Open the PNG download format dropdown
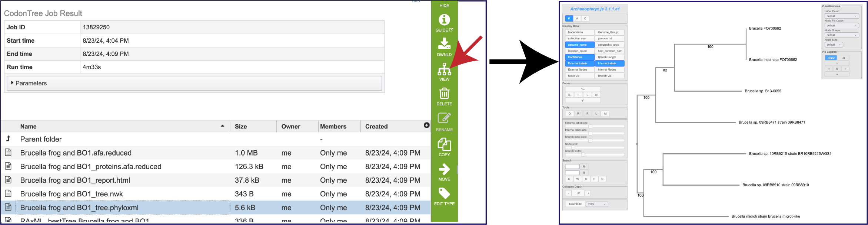 click(x=596, y=204)
